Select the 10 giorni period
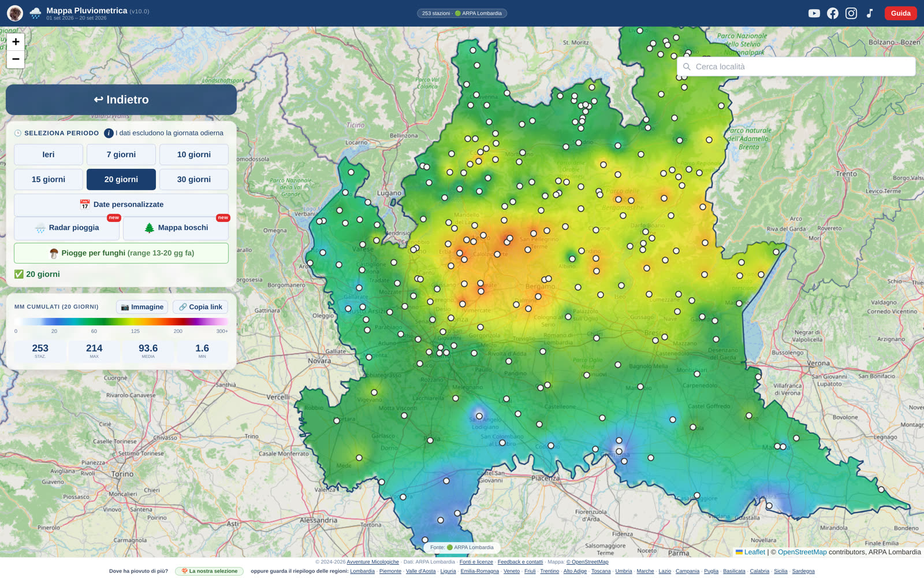Image resolution: width=924 pixels, height=578 pixels. 194,154
